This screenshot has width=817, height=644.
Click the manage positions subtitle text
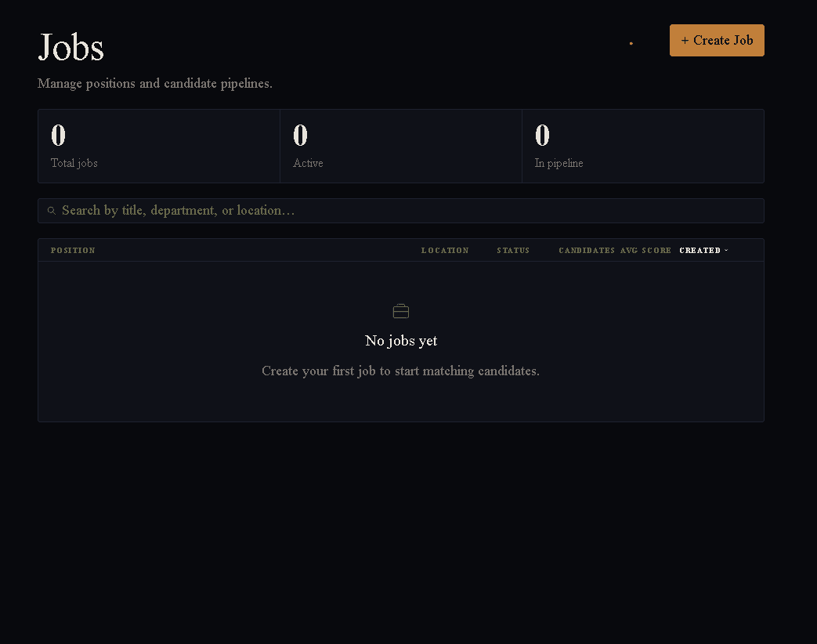tap(154, 83)
